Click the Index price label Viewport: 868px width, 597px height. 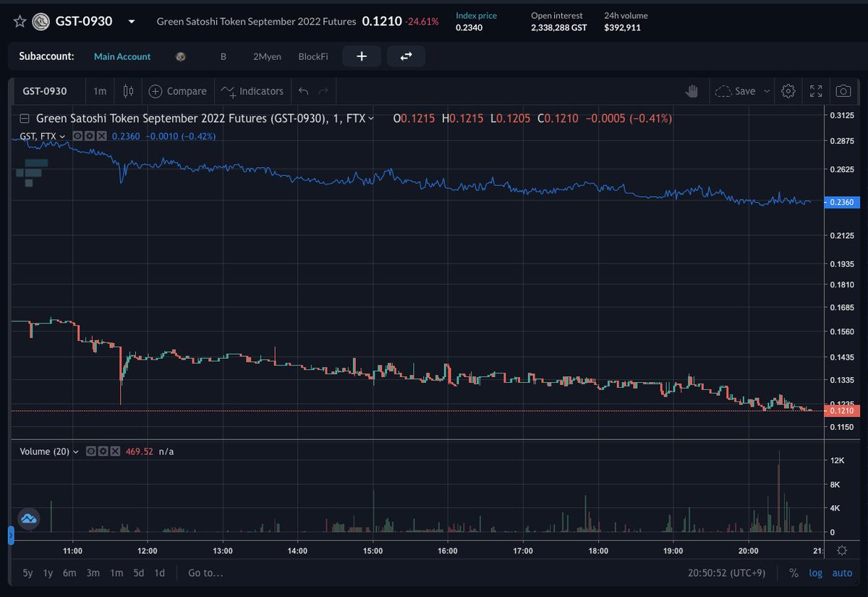pos(476,15)
